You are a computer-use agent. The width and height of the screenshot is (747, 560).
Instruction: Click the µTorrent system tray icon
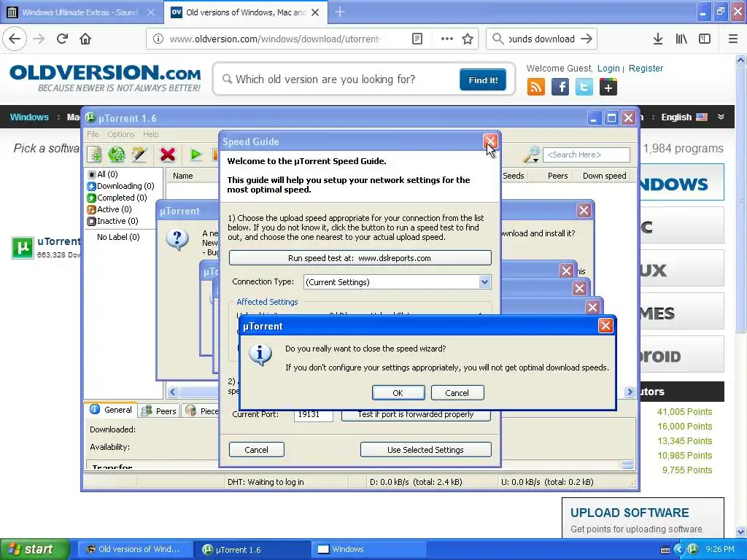point(693,549)
